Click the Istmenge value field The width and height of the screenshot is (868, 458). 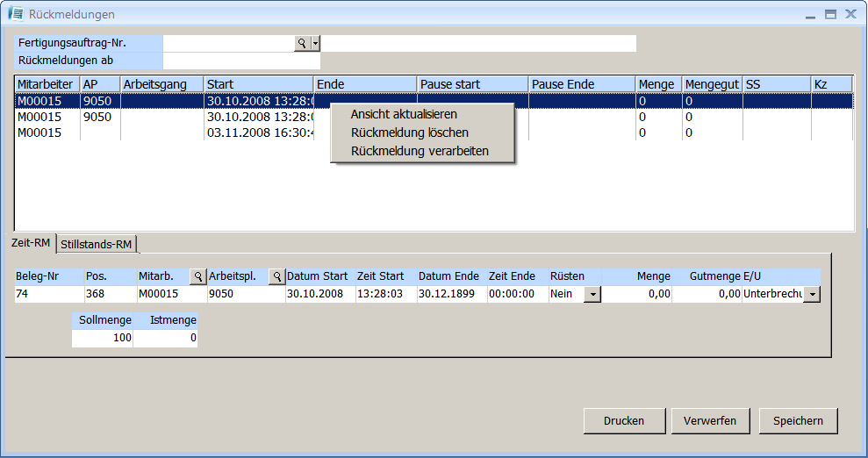166,338
